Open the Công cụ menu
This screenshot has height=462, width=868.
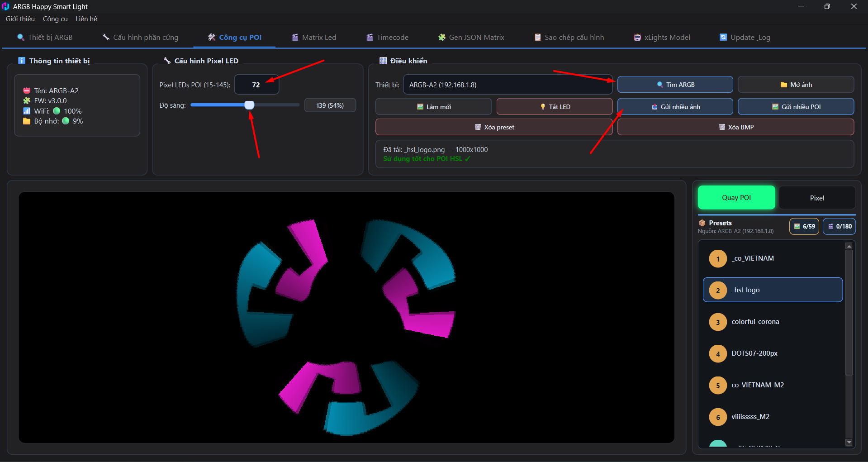coord(55,19)
